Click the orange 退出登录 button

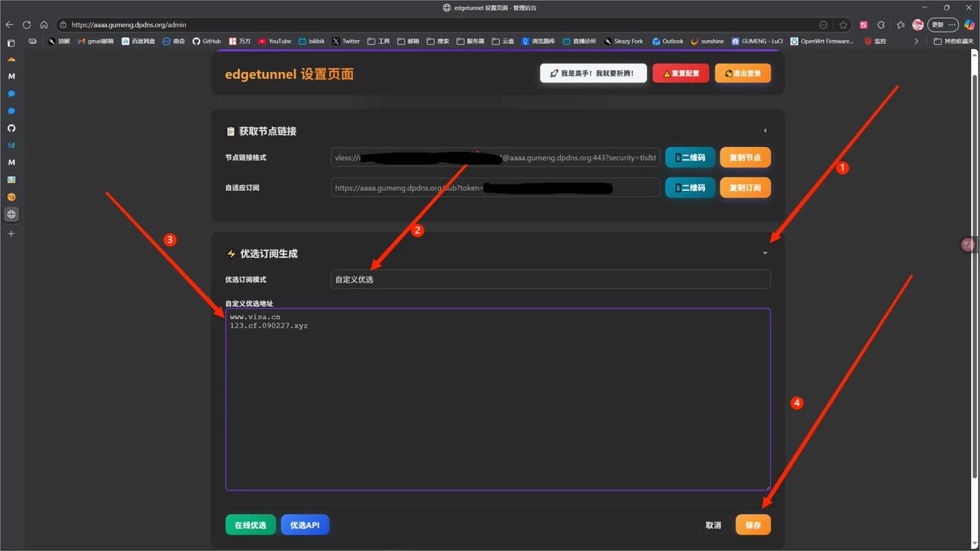coord(743,73)
